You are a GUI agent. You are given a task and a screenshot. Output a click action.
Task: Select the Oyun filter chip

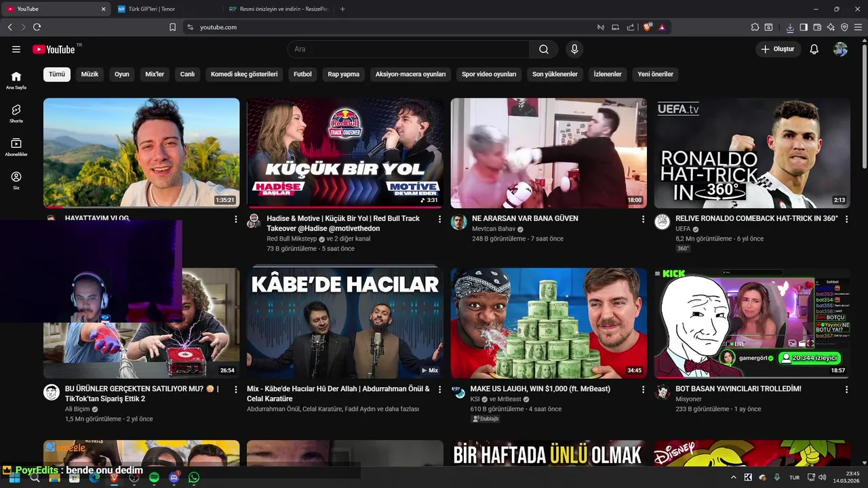(x=122, y=74)
